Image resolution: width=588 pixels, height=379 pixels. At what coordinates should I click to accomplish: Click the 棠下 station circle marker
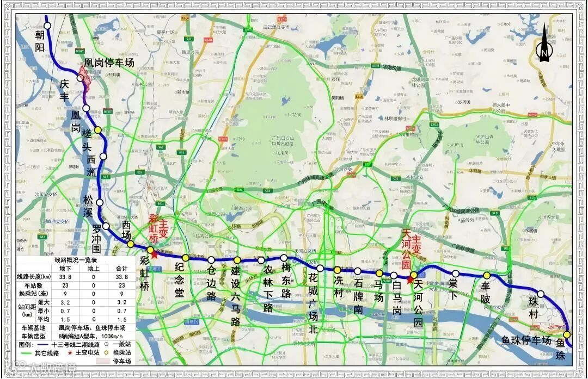[x=455, y=274]
